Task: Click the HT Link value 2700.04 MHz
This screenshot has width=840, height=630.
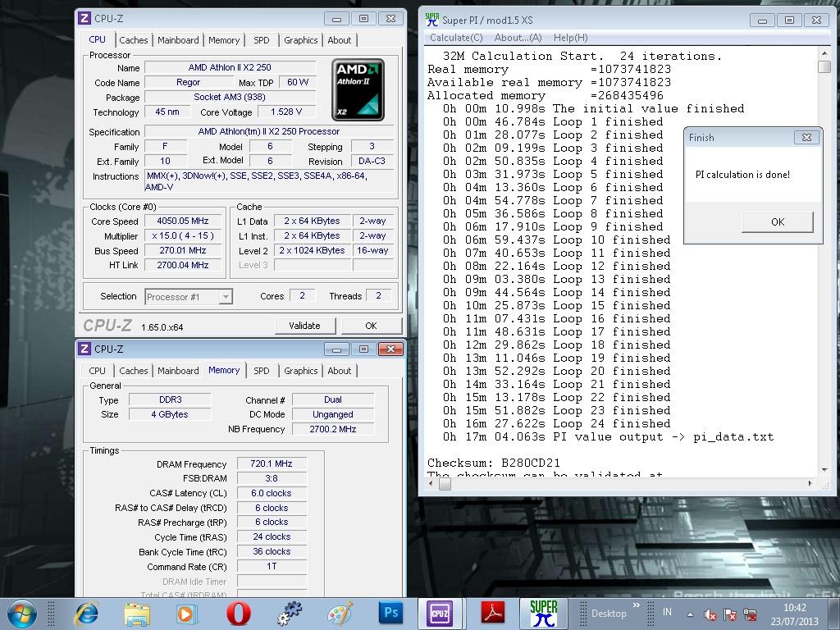Action: [183, 265]
